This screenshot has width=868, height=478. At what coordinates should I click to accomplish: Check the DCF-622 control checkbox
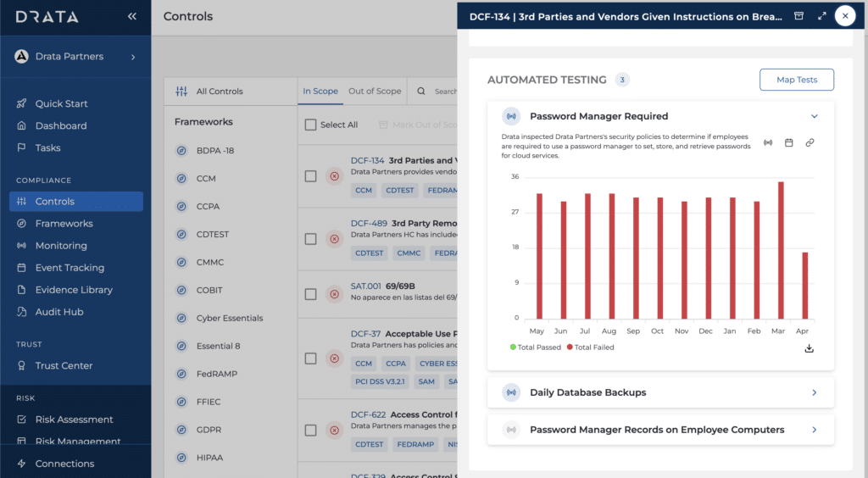[310, 431]
